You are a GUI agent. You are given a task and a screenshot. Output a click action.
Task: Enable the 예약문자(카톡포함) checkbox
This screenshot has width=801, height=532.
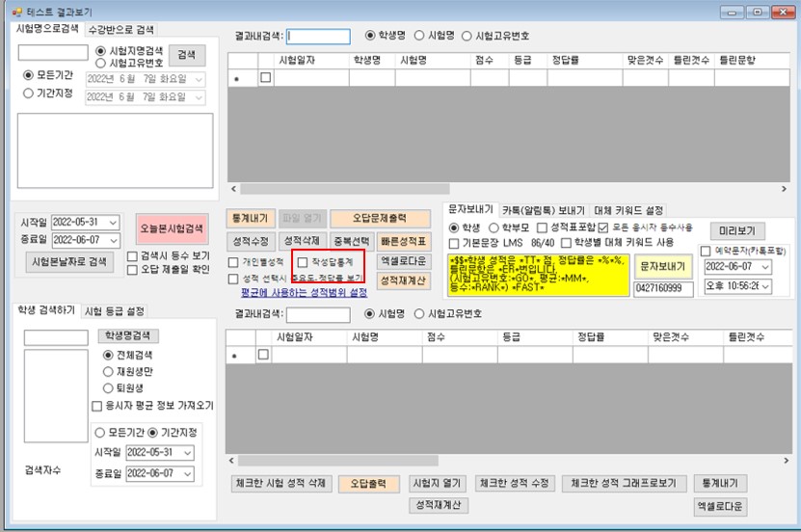coord(706,251)
